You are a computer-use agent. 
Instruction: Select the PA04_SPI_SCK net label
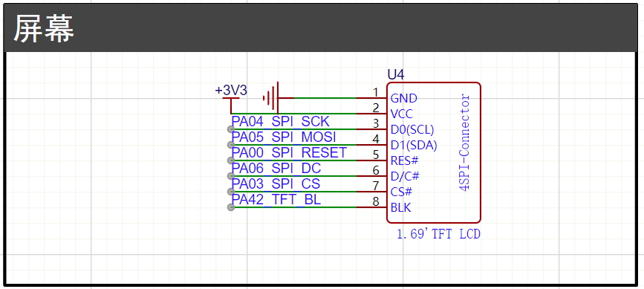point(281,122)
